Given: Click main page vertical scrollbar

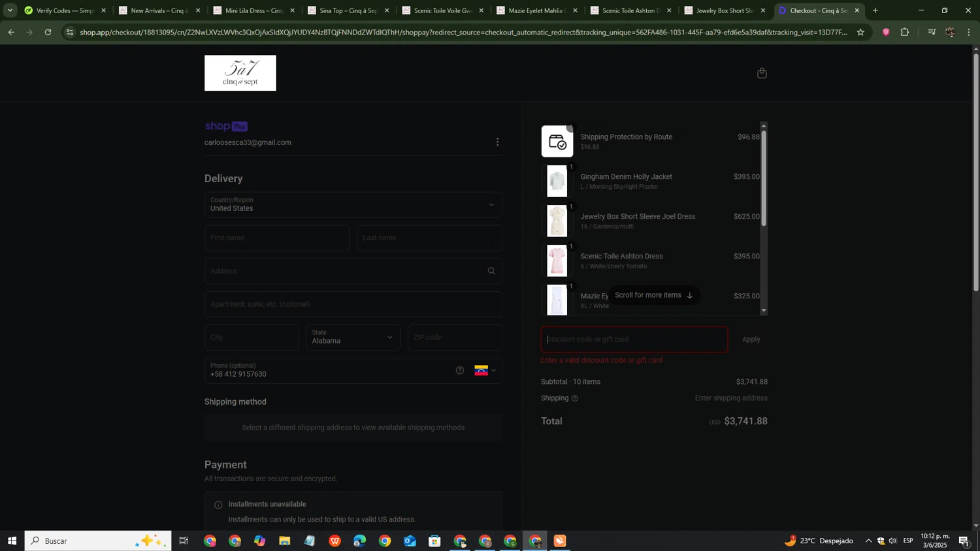Looking at the screenshot, I should (x=976, y=172).
